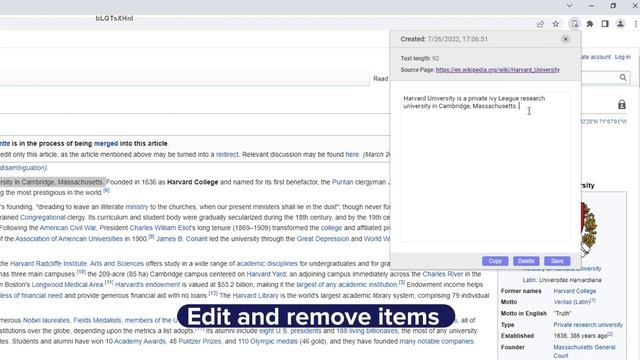Open the Academy Awards link
Viewport: 640px width, 360px height.
click(140, 341)
